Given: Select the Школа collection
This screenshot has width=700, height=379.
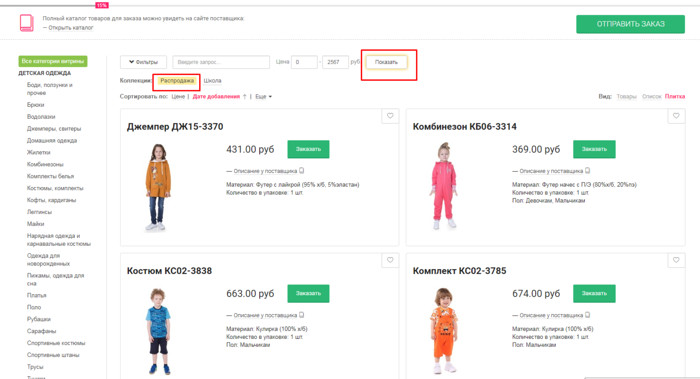Looking at the screenshot, I should [212, 81].
